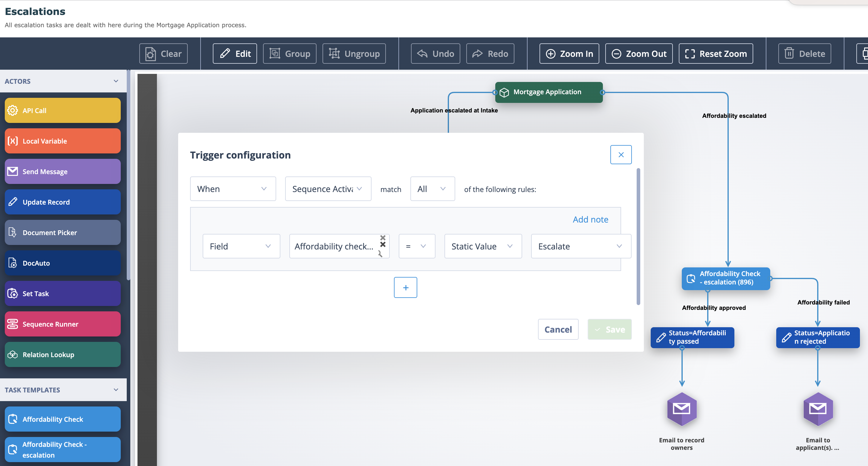Pick the Relation Lookup actor

tap(63, 355)
